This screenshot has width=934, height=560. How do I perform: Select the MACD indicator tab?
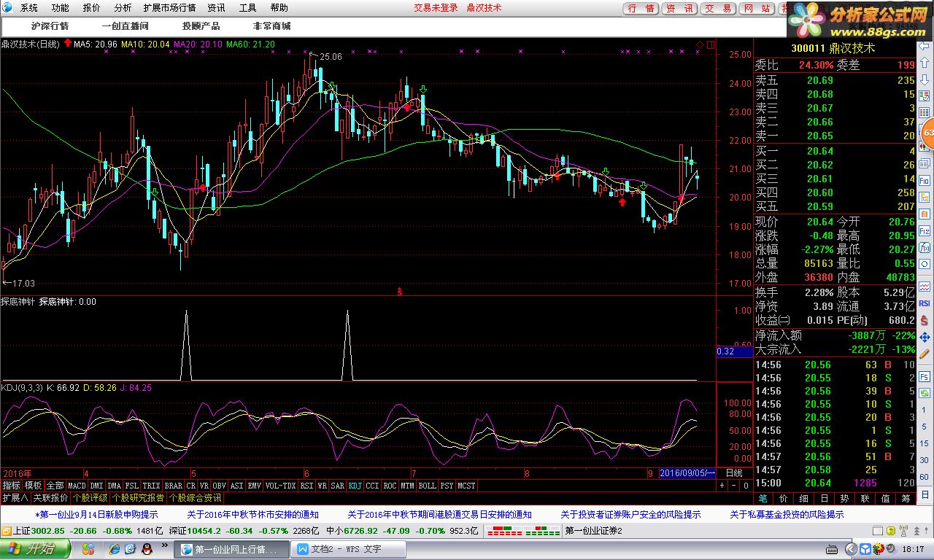pyautogui.click(x=77, y=486)
